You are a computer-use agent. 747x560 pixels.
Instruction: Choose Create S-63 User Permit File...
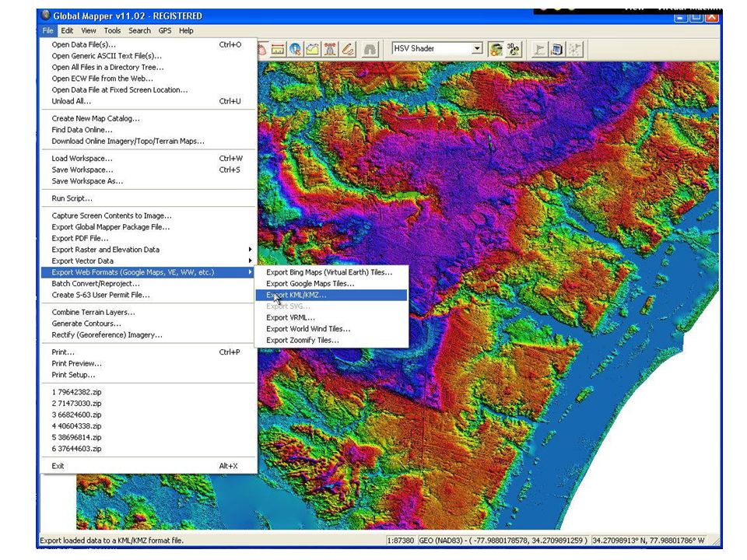click(x=148, y=295)
